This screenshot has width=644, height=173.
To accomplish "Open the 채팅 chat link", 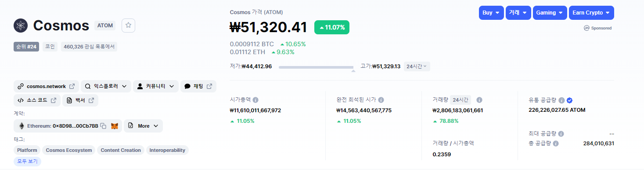I will click(198, 86).
